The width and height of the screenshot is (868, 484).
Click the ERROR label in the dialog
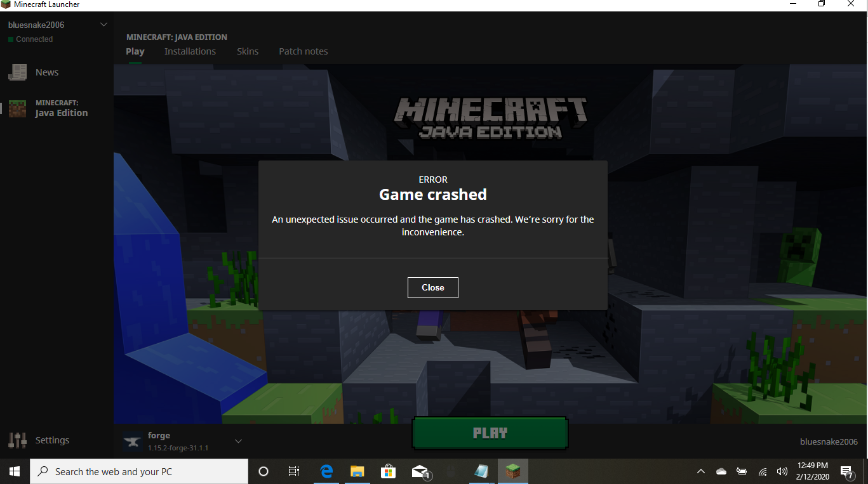(433, 180)
